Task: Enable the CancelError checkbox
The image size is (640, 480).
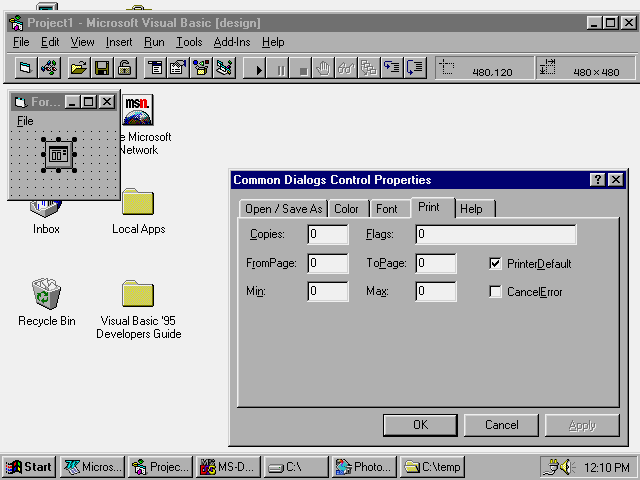Action: 495,292
